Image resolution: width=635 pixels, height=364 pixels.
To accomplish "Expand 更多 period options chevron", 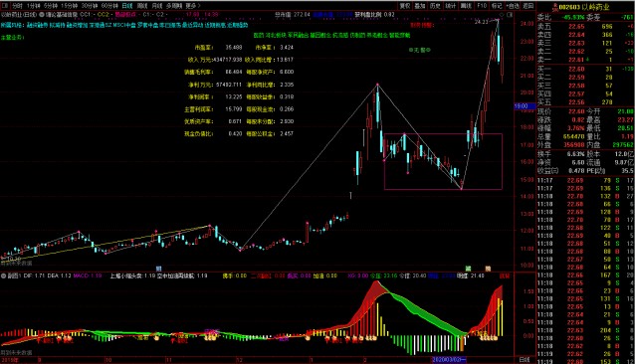I will [x=193, y=6].
